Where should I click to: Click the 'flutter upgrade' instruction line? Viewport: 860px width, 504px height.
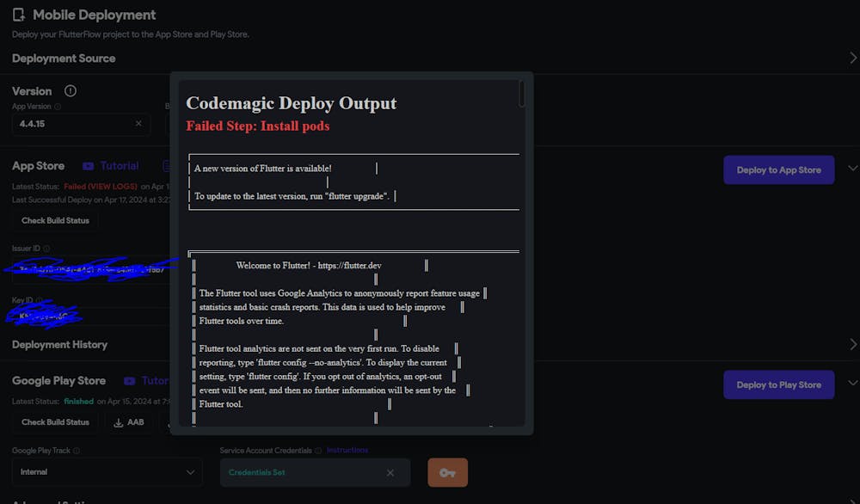pyautogui.click(x=292, y=196)
